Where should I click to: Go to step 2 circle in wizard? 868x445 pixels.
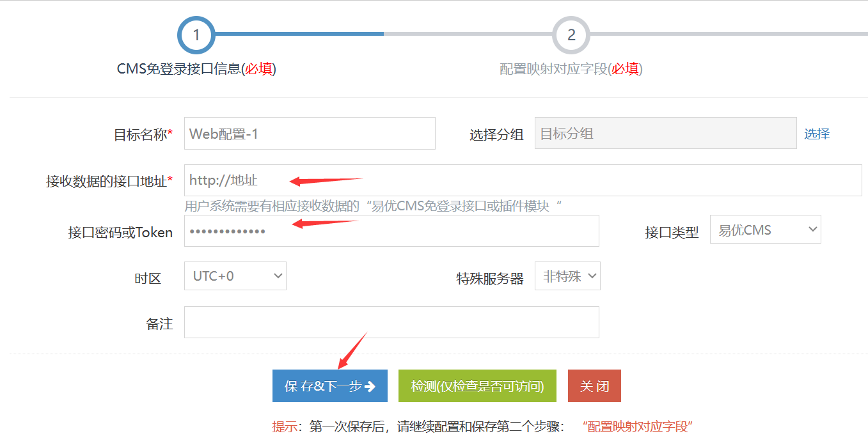click(x=571, y=35)
